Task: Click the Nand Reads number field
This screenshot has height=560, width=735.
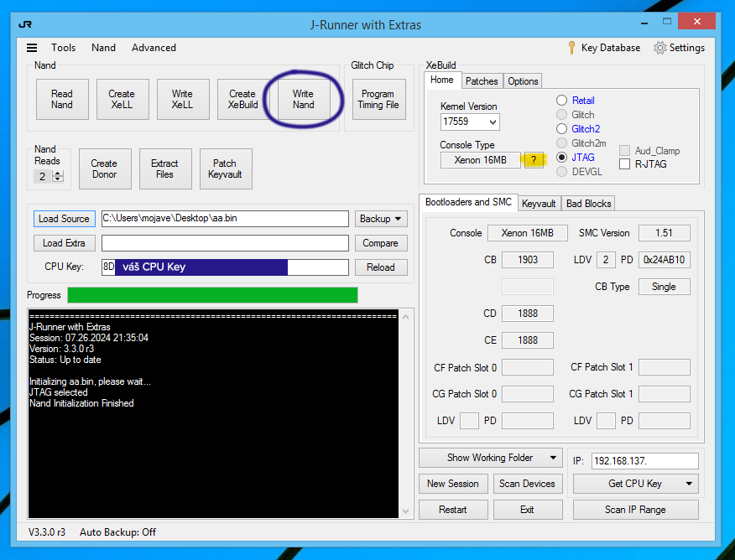Action: click(43, 177)
